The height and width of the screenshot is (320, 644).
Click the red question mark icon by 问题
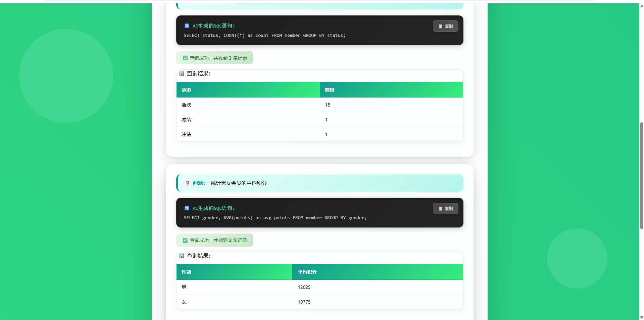tap(188, 183)
